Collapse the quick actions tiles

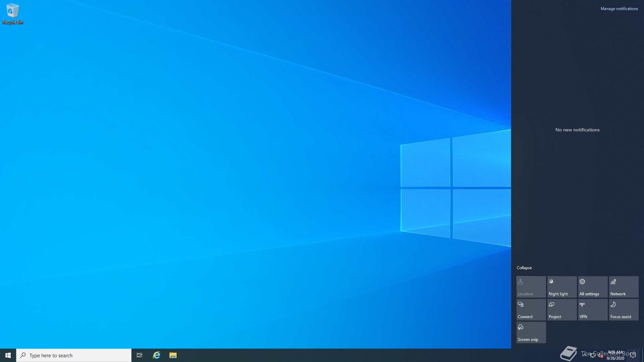524,268
